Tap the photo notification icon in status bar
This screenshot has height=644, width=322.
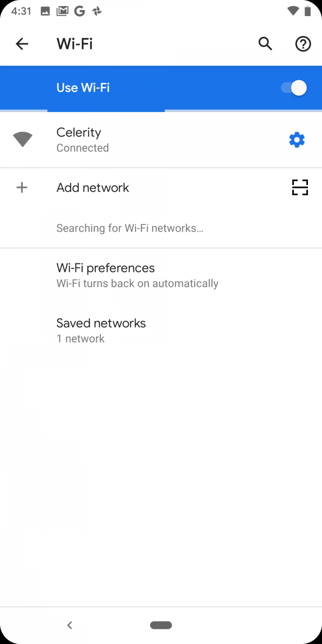click(45, 11)
